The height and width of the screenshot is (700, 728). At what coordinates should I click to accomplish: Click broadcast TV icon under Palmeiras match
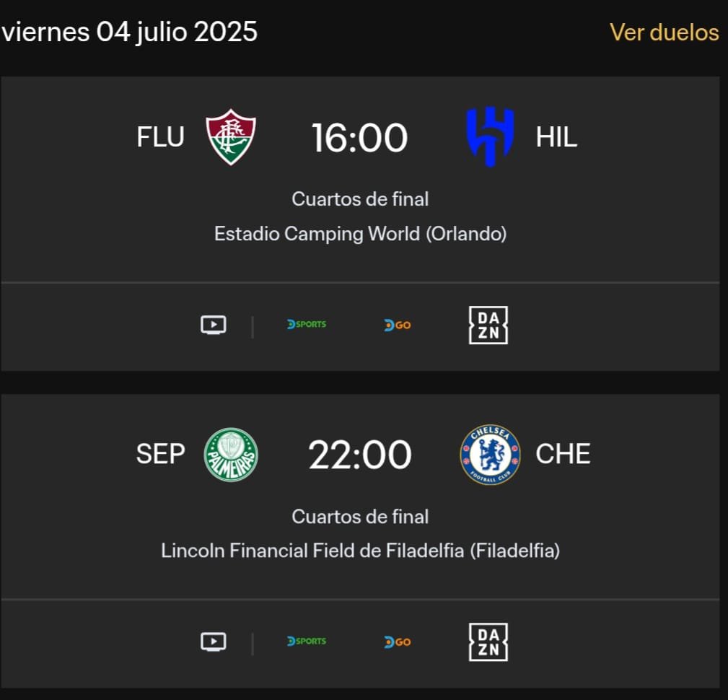pyautogui.click(x=214, y=642)
